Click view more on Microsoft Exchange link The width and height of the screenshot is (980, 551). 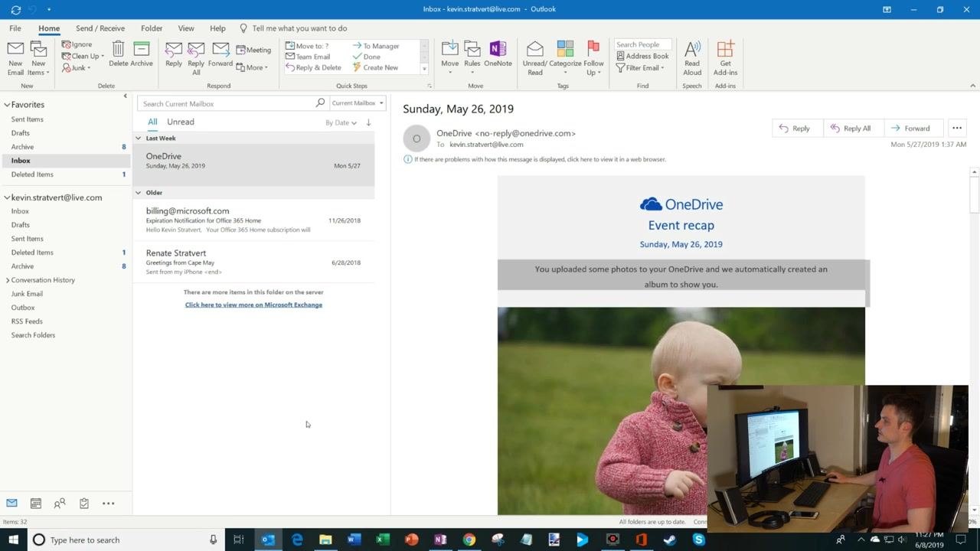(253, 305)
